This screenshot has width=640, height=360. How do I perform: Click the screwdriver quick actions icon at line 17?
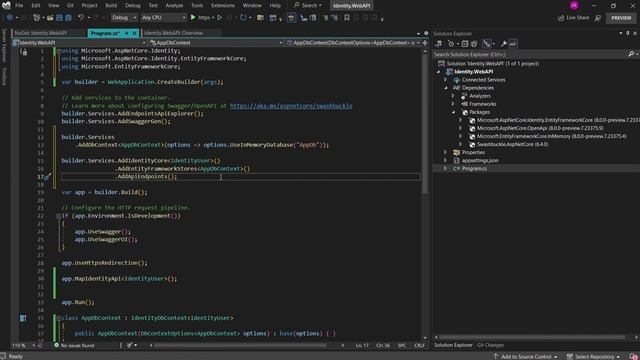(47, 177)
